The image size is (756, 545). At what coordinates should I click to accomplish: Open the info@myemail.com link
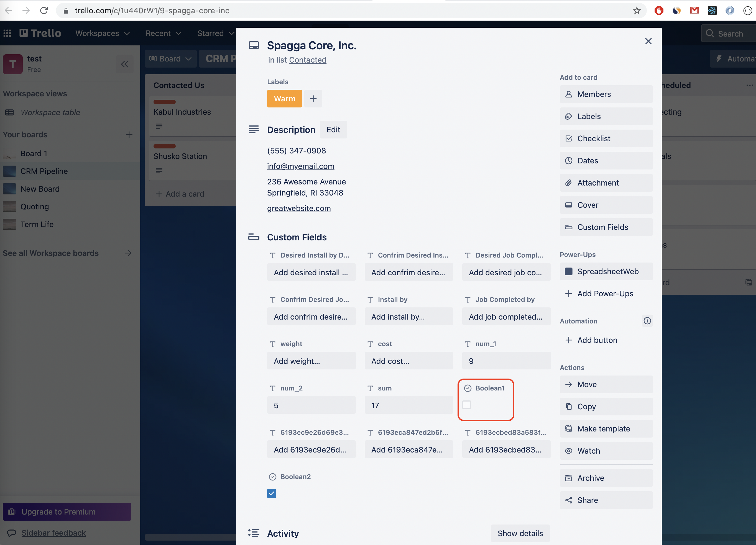tap(300, 166)
